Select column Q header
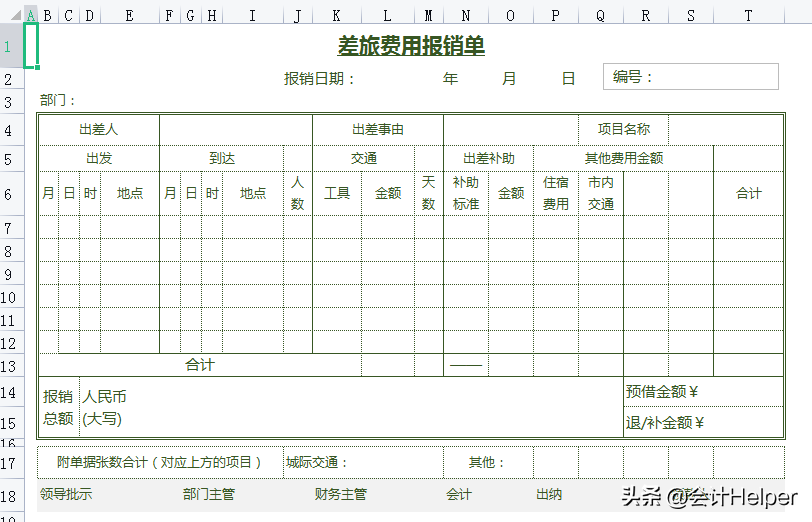812x522 pixels. tap(601, 16)
